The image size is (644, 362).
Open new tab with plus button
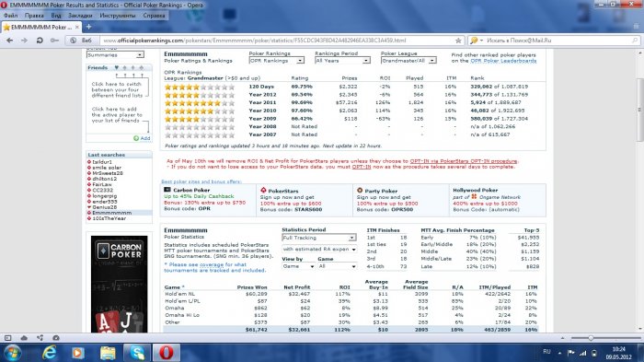click(88, 27)
